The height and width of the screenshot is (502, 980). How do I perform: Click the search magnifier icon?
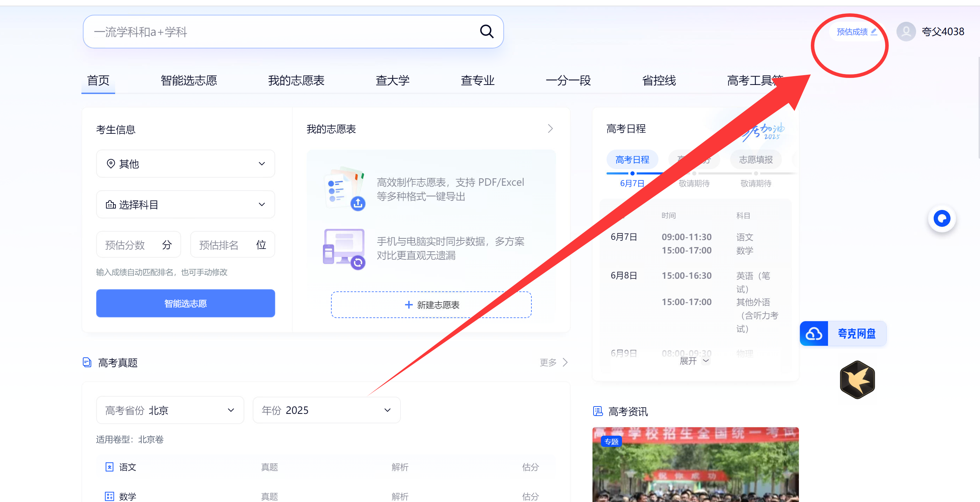pos(486,32)
